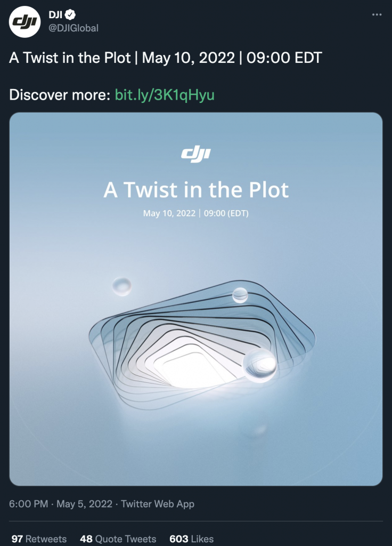
Task: Follow the bit.ly/3K1qHyu link
Action: click(165, 95)
